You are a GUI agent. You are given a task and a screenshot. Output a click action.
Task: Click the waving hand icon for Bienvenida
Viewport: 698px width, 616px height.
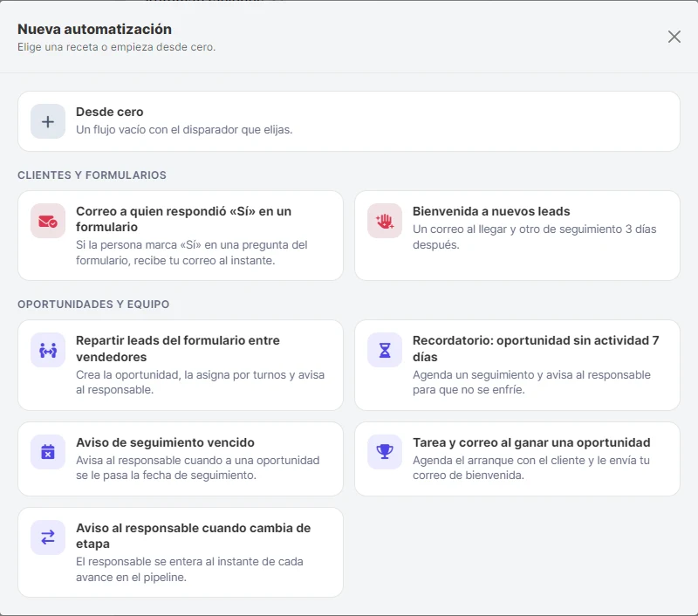385,221
